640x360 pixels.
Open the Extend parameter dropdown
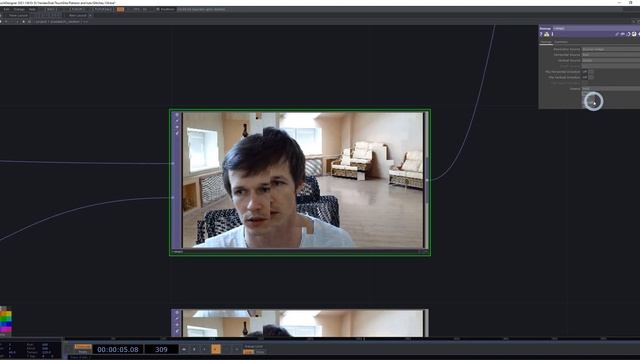tap(611, 89)
